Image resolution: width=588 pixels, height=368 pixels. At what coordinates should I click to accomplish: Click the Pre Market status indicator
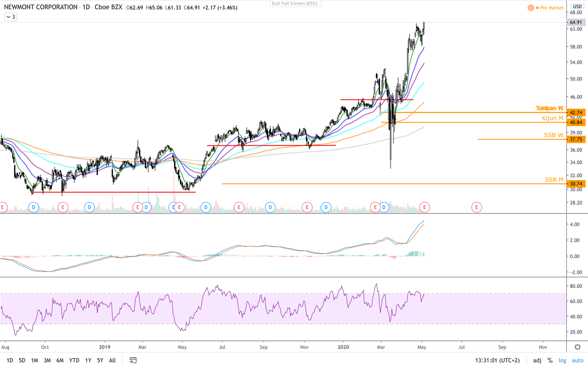point(545,8)
